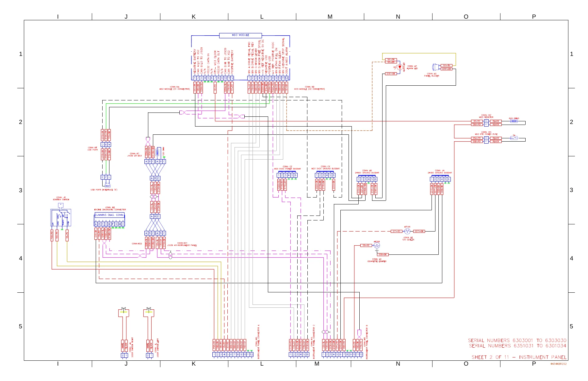This screenshot has height=381, width=588.
Task: Select the 620 ohms resistor symbol
Action: [514, 121]
